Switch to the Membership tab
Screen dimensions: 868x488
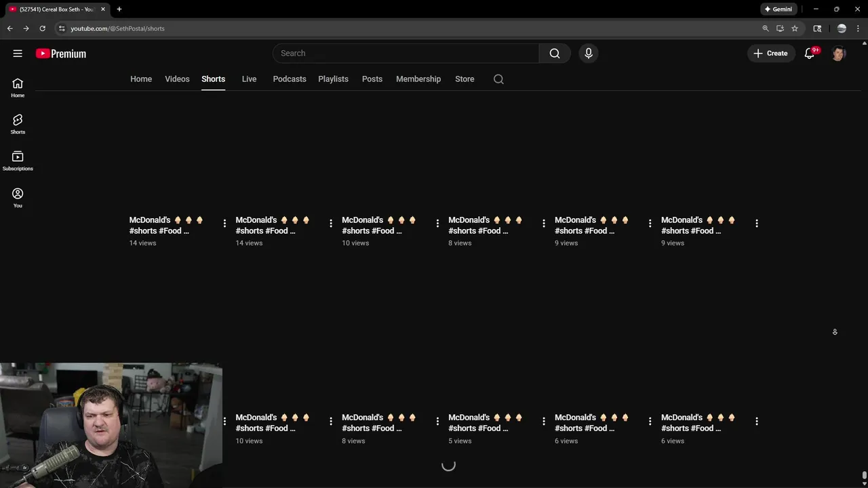(418, 79)
